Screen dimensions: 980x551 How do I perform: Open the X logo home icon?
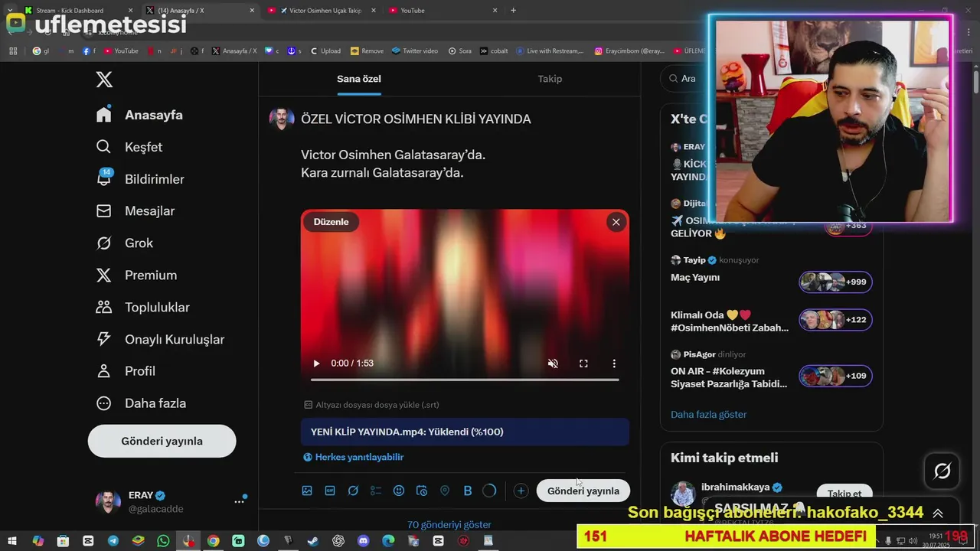104,79
